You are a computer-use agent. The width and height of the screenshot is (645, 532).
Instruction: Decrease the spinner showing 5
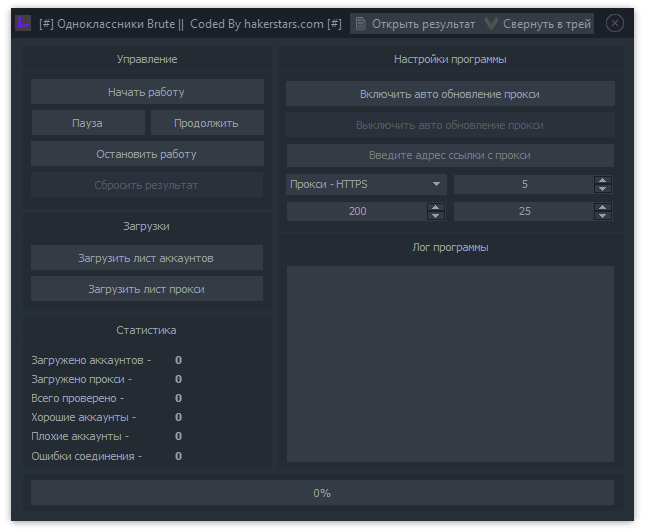[x=602, y=189]
